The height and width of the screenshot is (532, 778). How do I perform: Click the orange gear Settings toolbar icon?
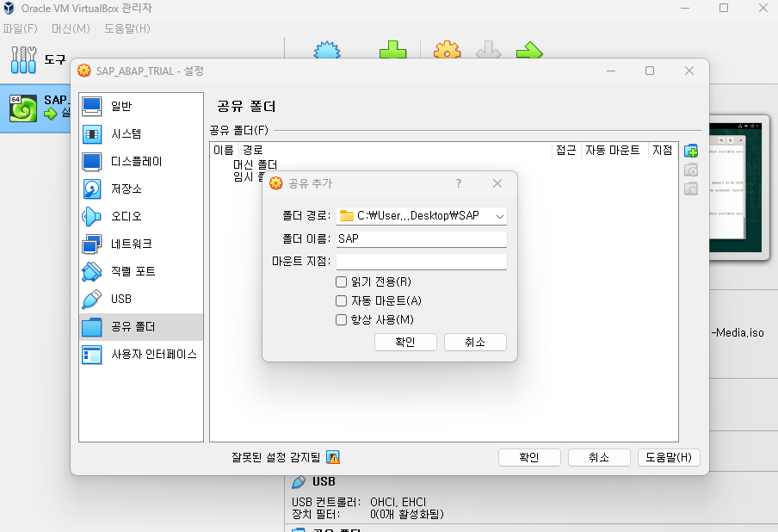[447, 50]
